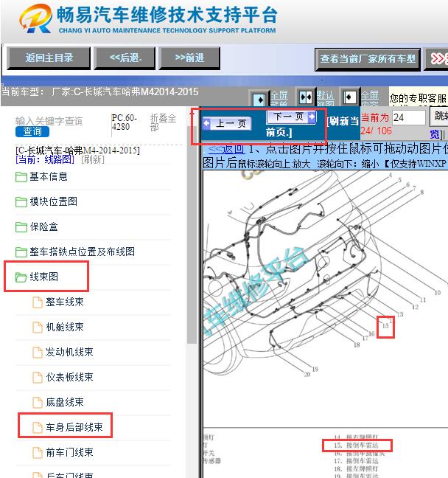
Task: Go to next page with 下一页
Action: point(292,117)
